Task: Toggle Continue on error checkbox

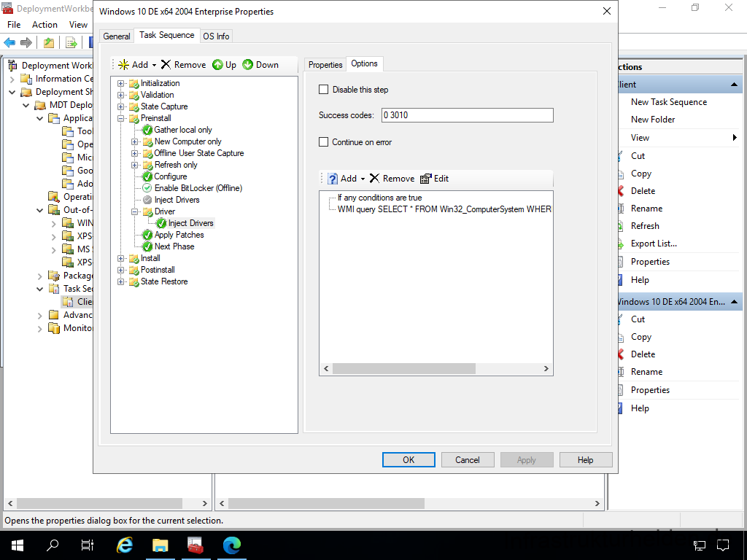Action: point(323,142)
